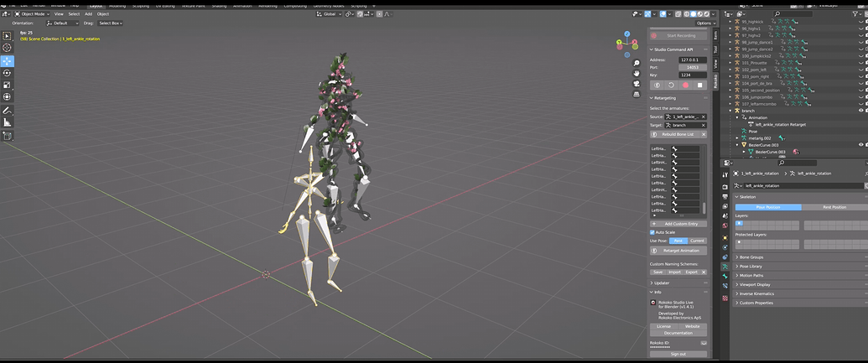The width and height of the screenshot is (868, 363).
Task: Click the Retarget Animation button
Action: 678,251
